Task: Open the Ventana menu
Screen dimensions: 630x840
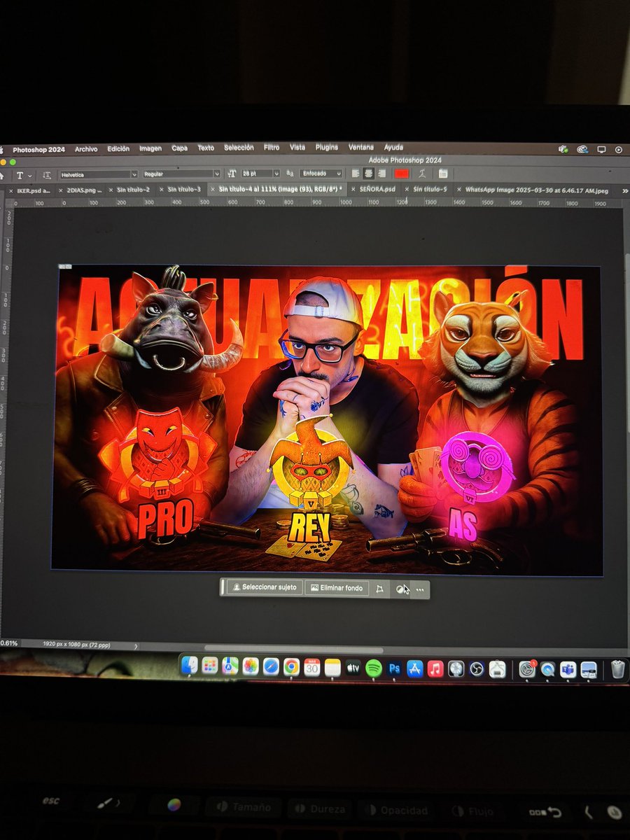Action: pos(361,148)
